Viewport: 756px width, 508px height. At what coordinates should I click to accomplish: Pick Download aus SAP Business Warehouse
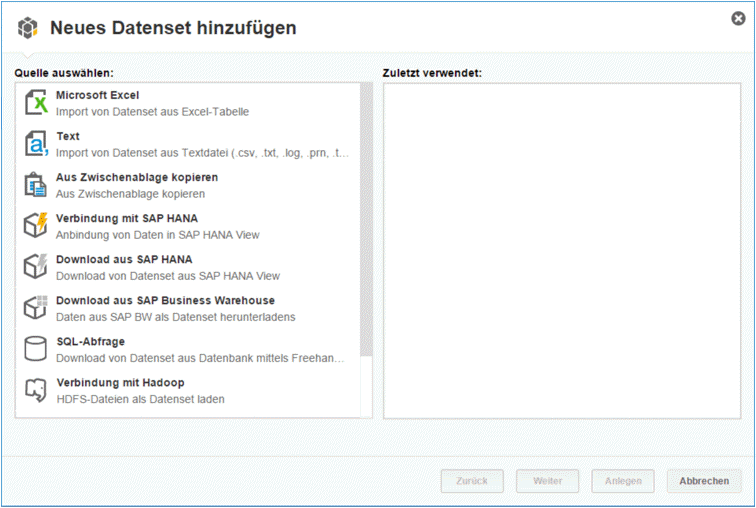[x=165, y=300]
